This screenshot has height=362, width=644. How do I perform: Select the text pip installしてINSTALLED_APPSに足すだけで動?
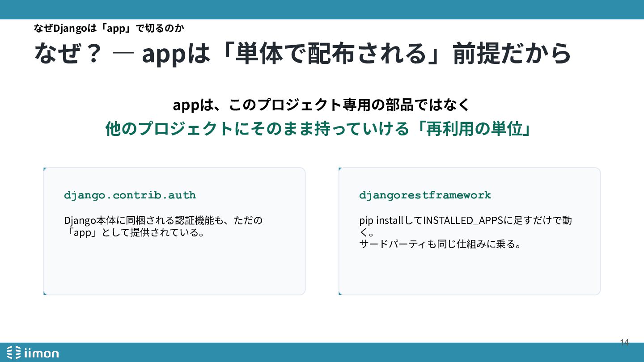[x=466, y=220]
